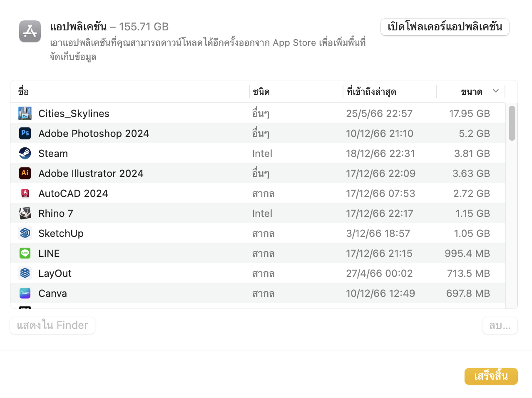
Task: Click the LayOut app icon
Action: coord(25,273)
